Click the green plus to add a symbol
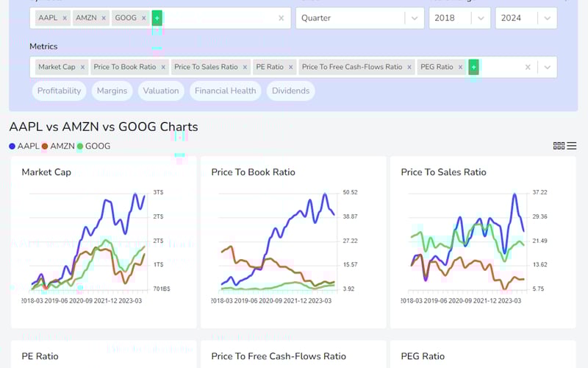Viewport: 588px width, 368px height. 157,18
